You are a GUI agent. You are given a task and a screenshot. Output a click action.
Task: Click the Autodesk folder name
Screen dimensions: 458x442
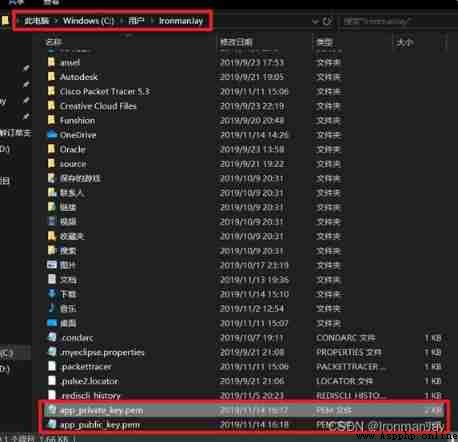(79, 77)
